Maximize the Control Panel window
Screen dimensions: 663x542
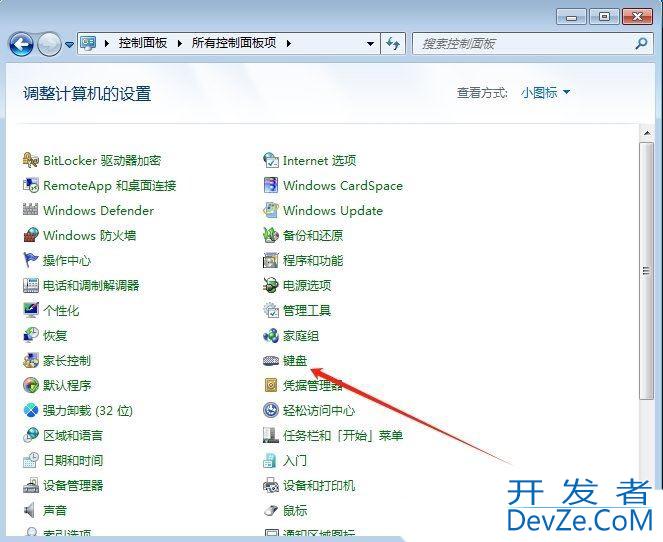click(605, 17)
